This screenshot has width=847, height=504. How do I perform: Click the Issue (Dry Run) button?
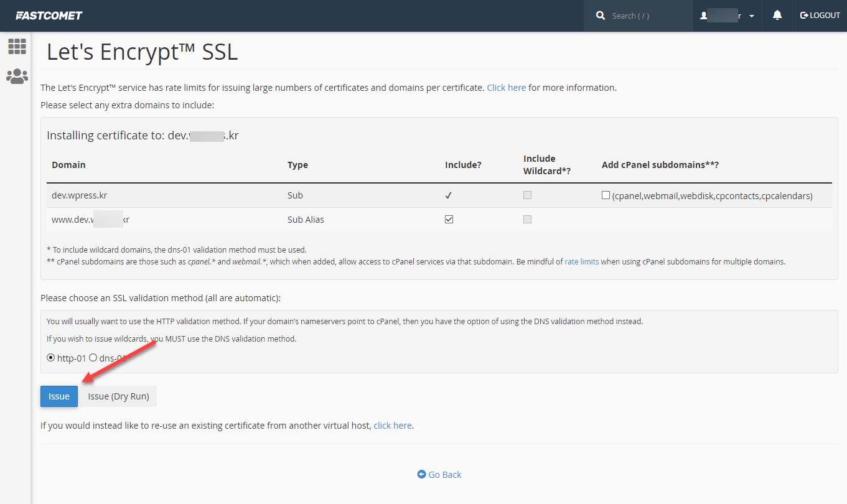click(x=118, y=396)
